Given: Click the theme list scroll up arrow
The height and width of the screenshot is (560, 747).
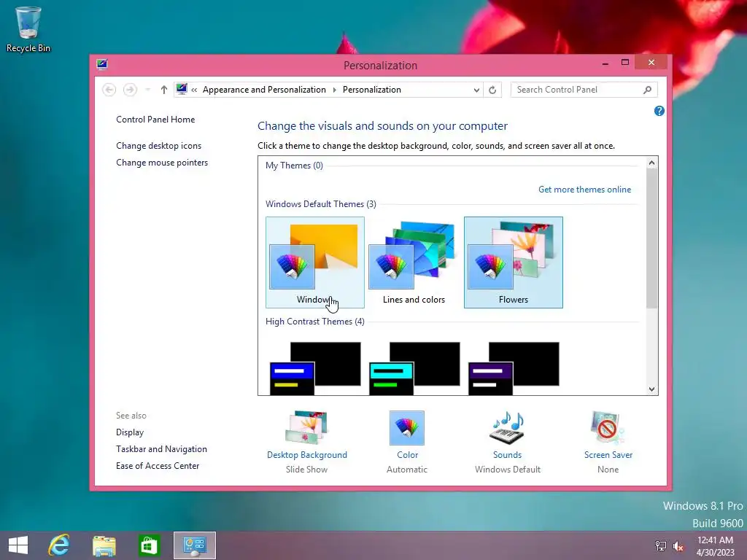Looking at the screenshot, I should (651, 163).
